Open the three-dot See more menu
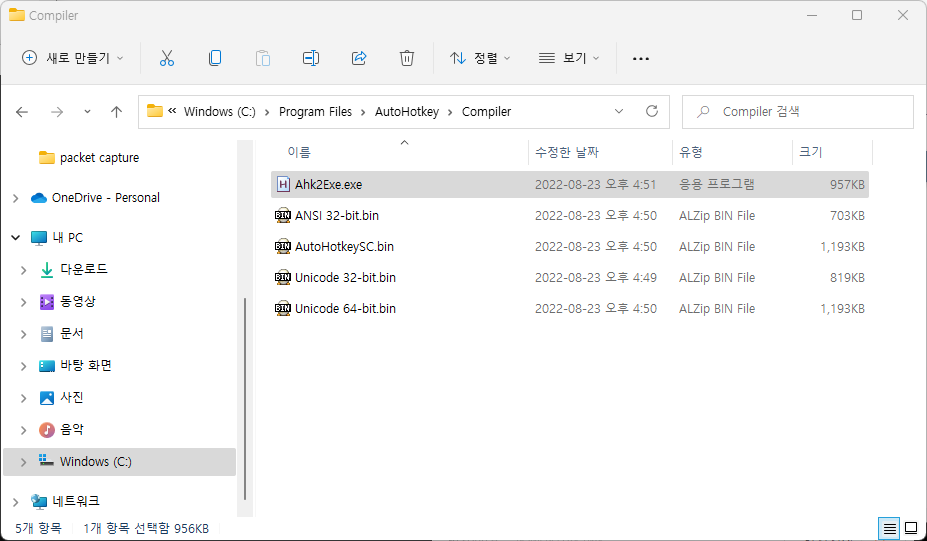Viewport: 927px width, 541px height. click(641, 59)
